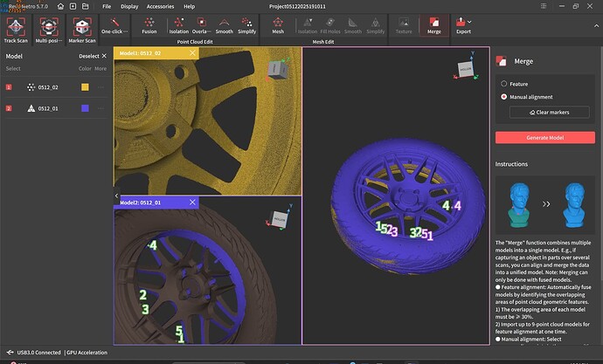This screenshot has width=603, height=364.
Task: Start a Track Scan
Action: (x=16, y=30)
